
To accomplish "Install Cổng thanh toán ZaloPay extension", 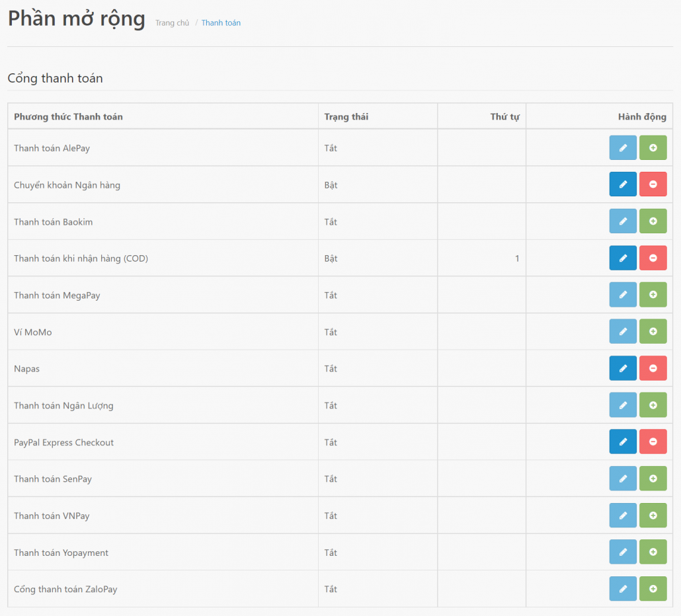I will [x=653, y=589].
